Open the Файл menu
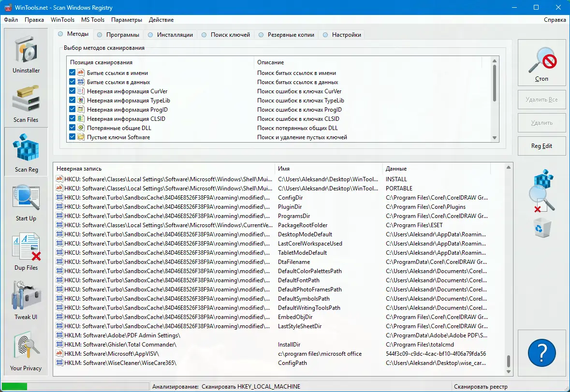 click(x=11, y=20)
